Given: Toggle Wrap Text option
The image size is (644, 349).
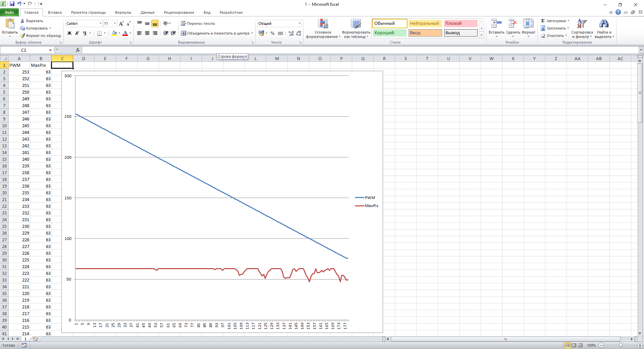Looking at the screenshot, I should click(x=198, y=23).
